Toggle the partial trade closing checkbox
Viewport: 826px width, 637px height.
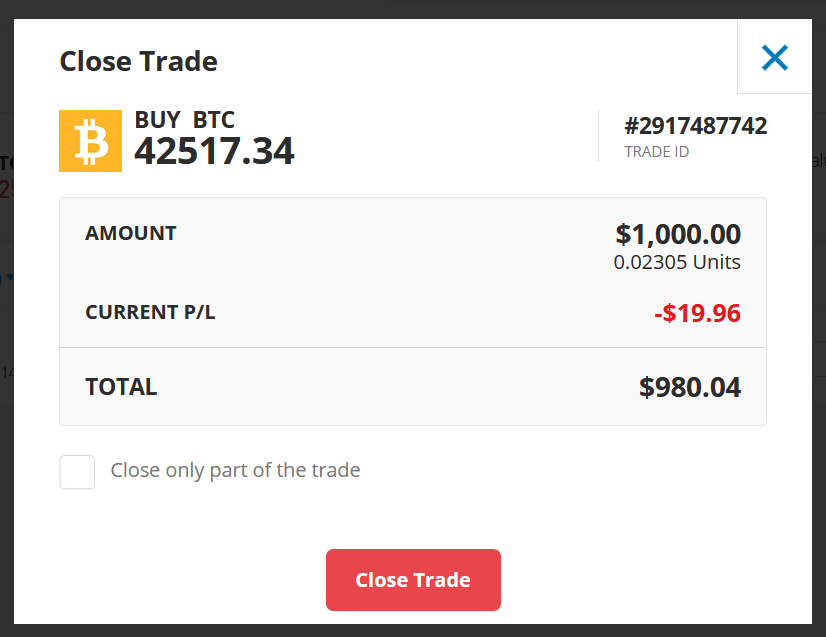click(77, 471)
